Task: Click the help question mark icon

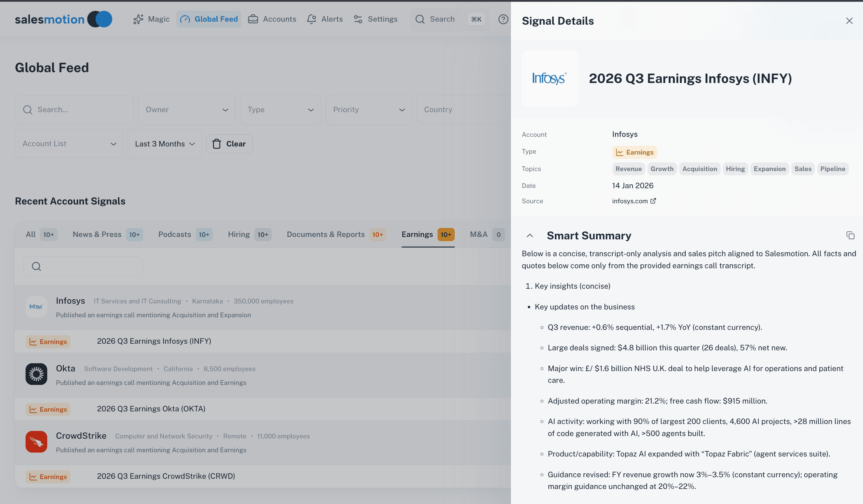Action: click(x=503, y=19)
